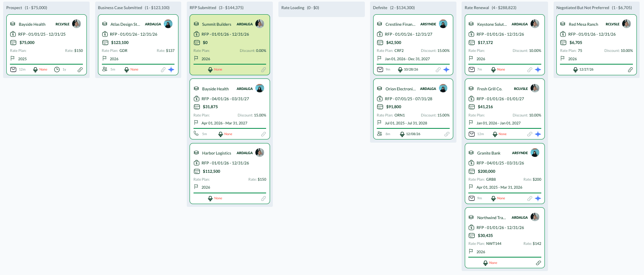Click the 10/28/26 date on Crestline card
The height and width of the screenshot is (275, 644).
tap(411, 69)
